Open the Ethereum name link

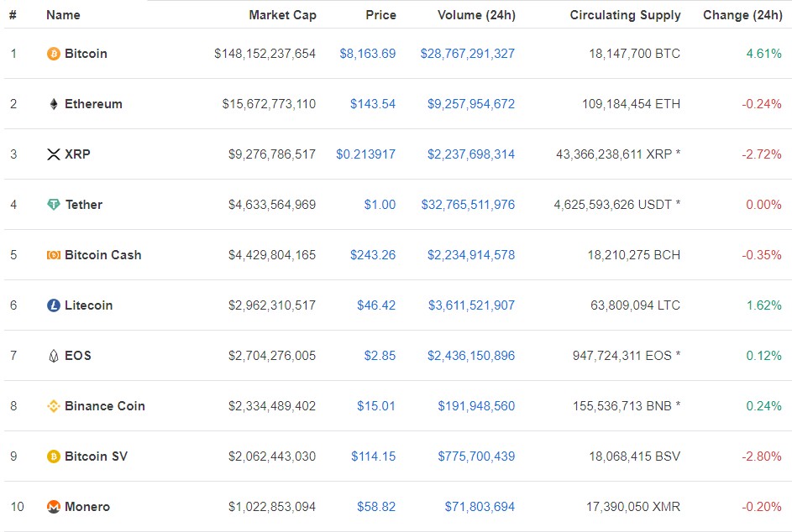pos(93,104)
